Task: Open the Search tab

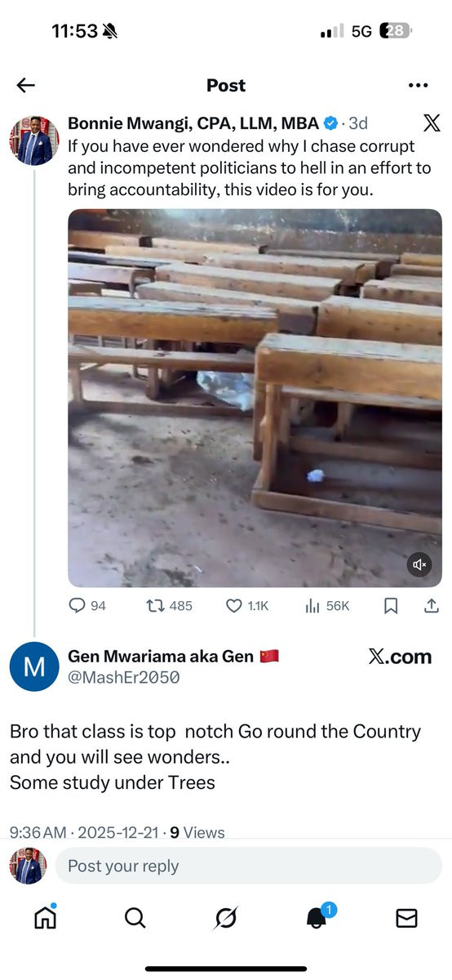Action: 135,918
